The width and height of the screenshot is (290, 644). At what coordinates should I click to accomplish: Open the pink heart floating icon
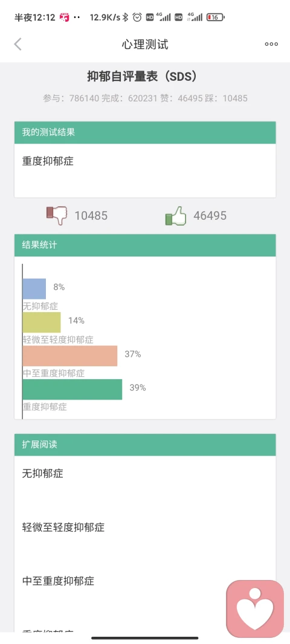point(255,608)
